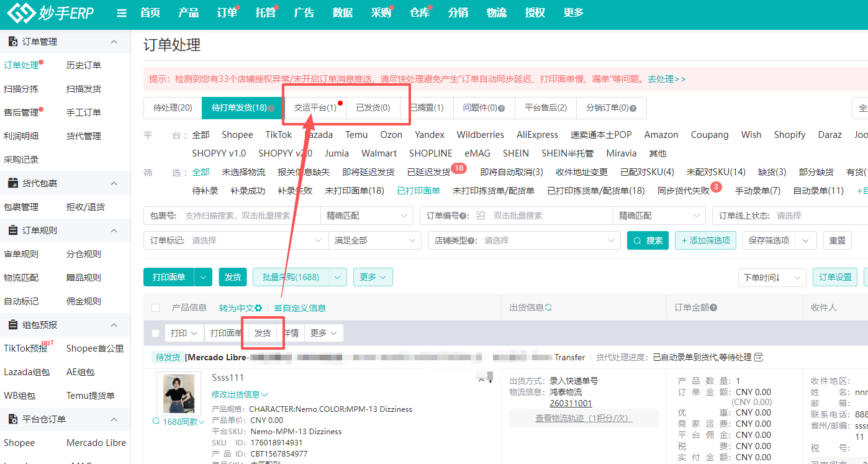Collapse the order row with the caret icon

coord(482,378)
